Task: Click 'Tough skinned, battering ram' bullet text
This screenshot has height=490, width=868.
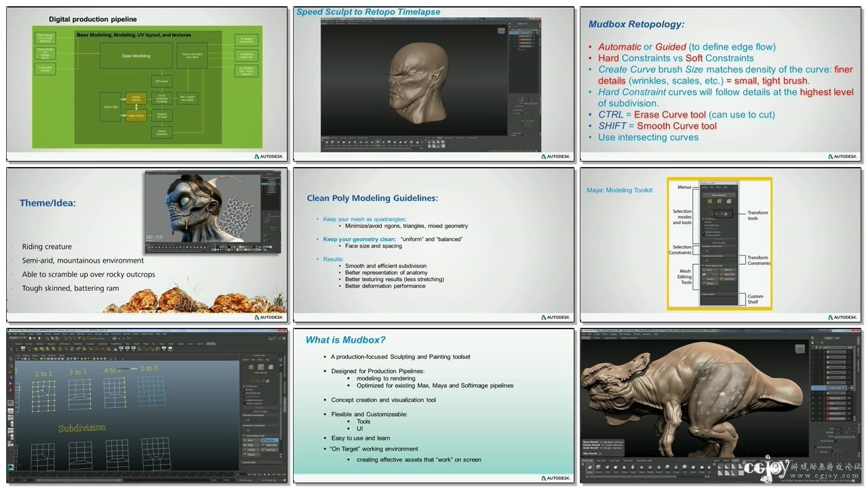Action: (x=71, y=288)
